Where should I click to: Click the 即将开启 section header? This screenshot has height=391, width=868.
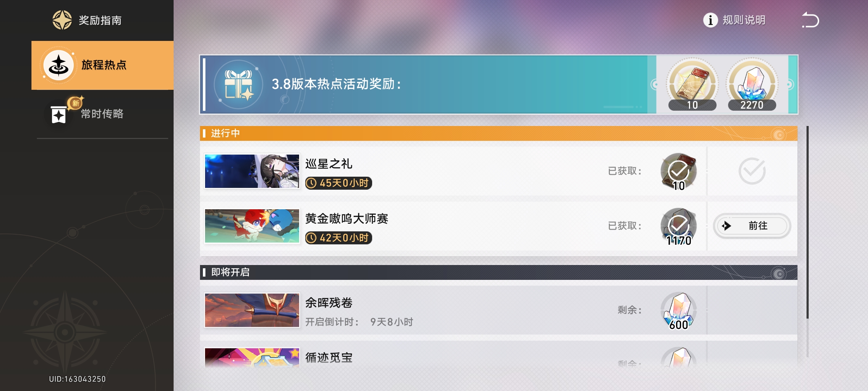(498, 272)
